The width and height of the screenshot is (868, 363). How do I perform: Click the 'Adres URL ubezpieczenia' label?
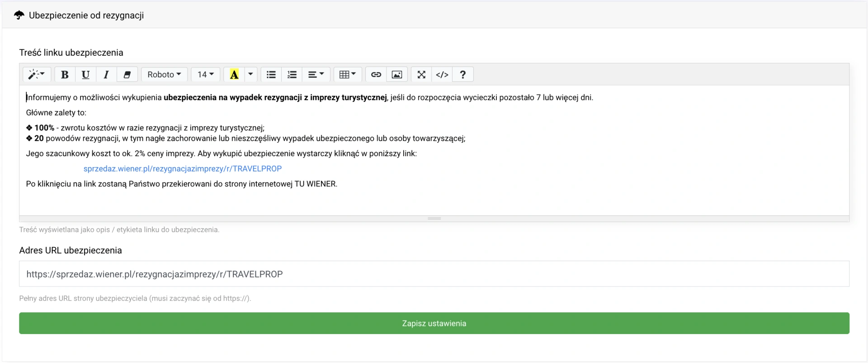click(x=71, y=250)
